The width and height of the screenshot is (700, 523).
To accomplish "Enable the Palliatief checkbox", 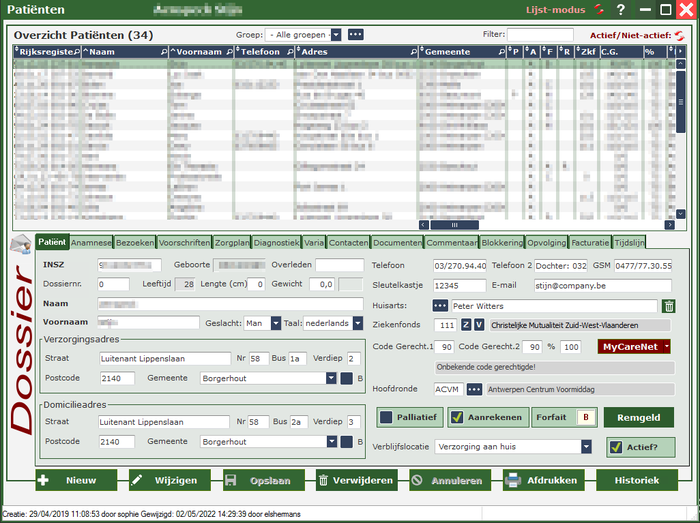I will pyautogui.click(x=386, y=418).
